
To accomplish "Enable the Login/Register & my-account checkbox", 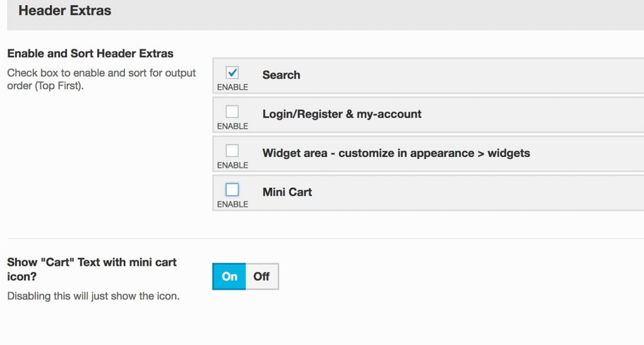I will point(232,112).
